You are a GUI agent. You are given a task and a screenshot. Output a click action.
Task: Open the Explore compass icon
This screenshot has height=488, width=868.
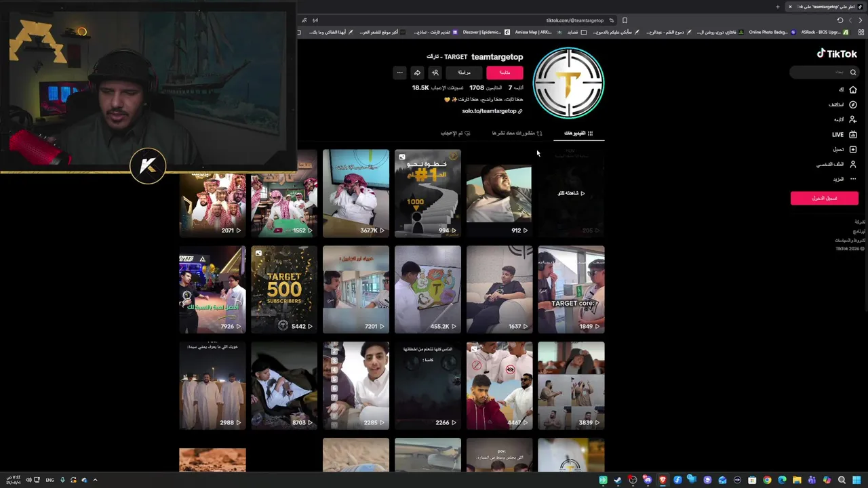[x=852, y=104]
